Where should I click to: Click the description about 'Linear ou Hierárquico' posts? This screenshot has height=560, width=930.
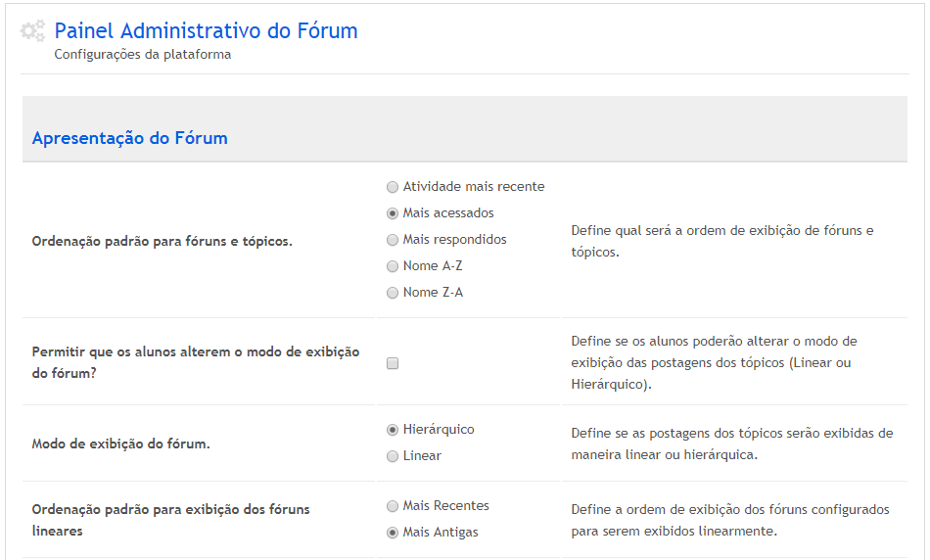(714, 362)
